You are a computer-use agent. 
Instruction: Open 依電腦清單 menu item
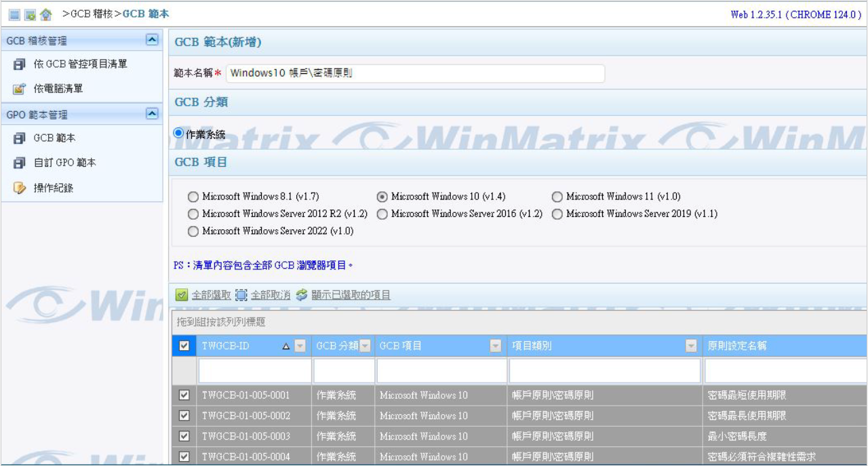click(x=58, y=89)
